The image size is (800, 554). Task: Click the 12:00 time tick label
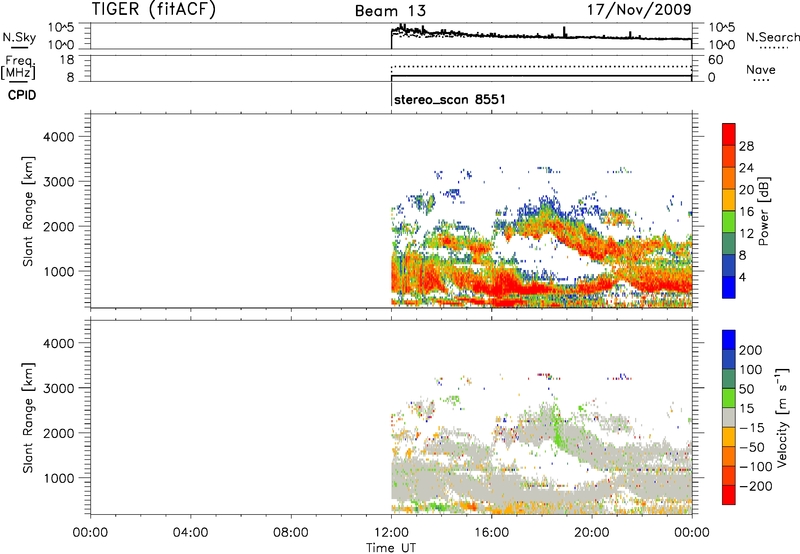391,533
